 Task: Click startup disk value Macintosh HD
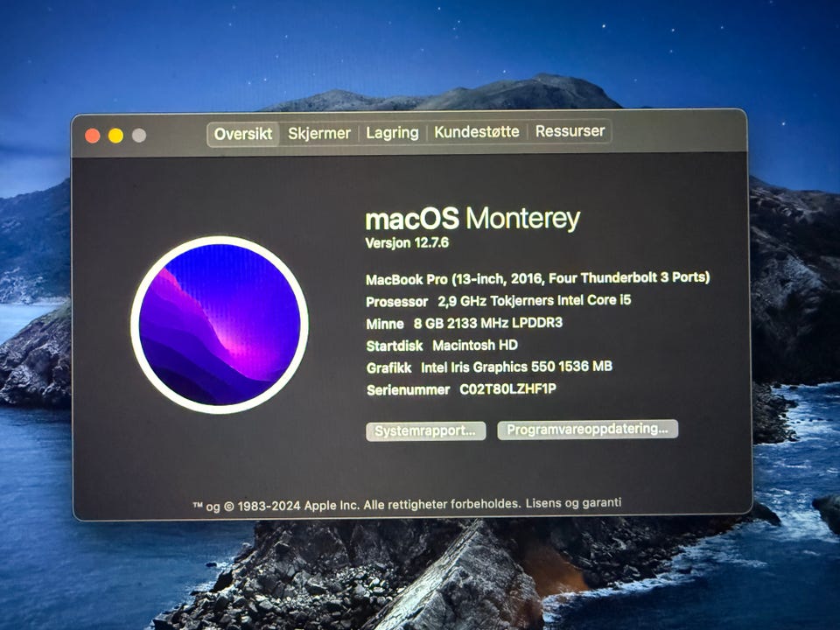475,346
